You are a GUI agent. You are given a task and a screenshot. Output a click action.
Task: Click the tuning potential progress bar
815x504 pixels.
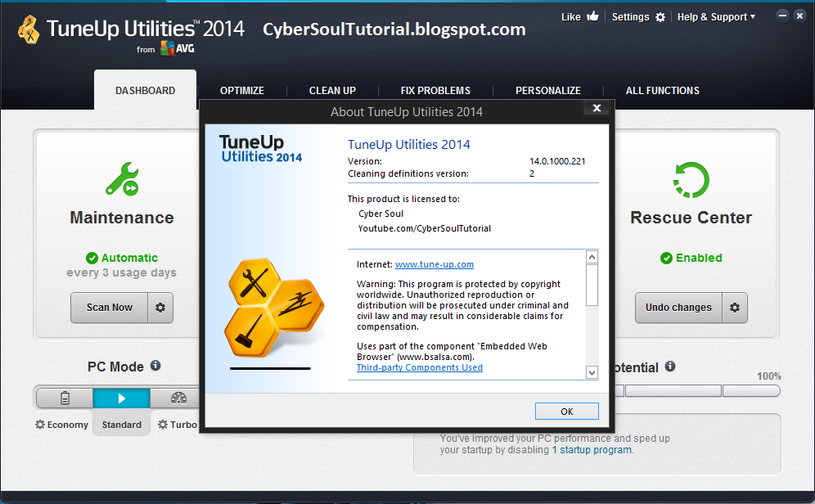point(696,391)
